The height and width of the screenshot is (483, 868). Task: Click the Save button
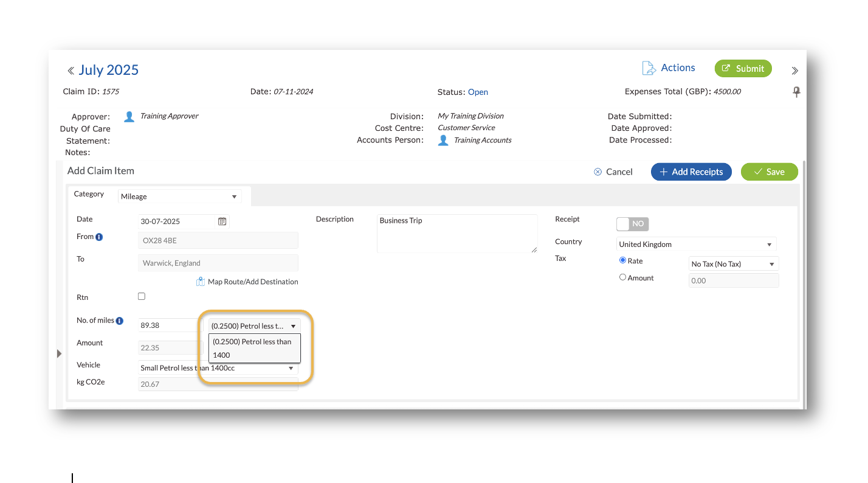click(769, 172)
